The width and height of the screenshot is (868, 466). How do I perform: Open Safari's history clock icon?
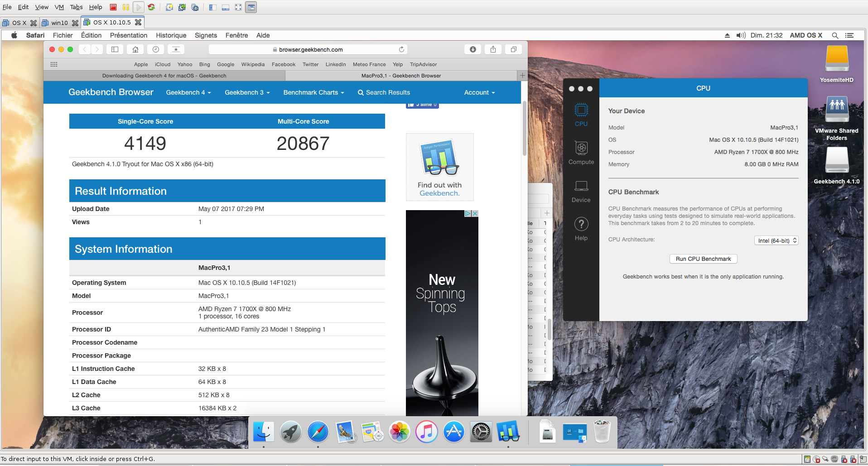coord(155,49)
